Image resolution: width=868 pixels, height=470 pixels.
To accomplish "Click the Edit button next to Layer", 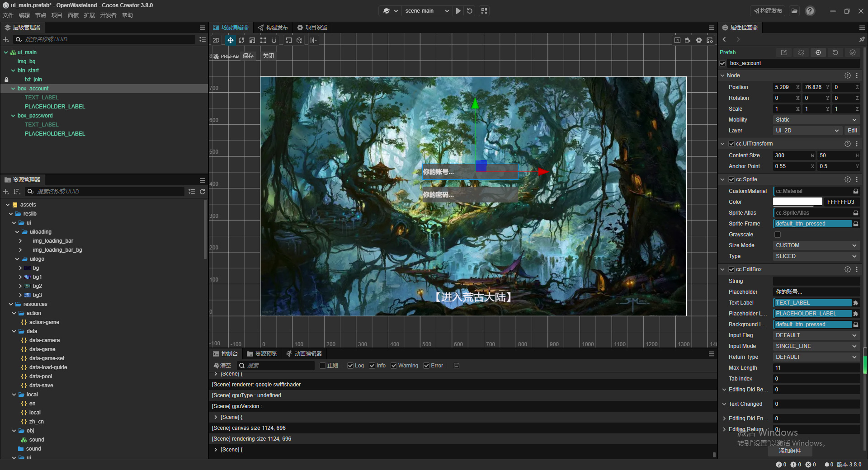I will pyautogui.click(x=852, y=131).
